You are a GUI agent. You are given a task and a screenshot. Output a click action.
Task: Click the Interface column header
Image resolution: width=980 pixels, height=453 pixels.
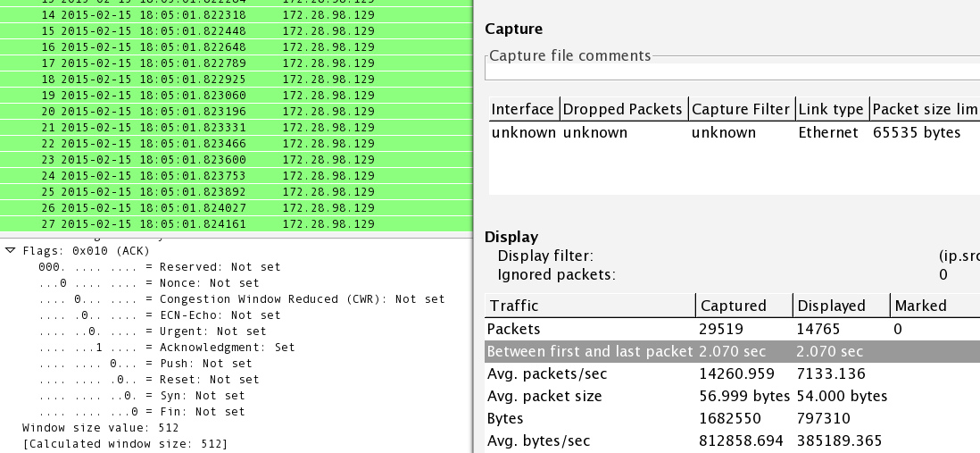click(524, 109)
